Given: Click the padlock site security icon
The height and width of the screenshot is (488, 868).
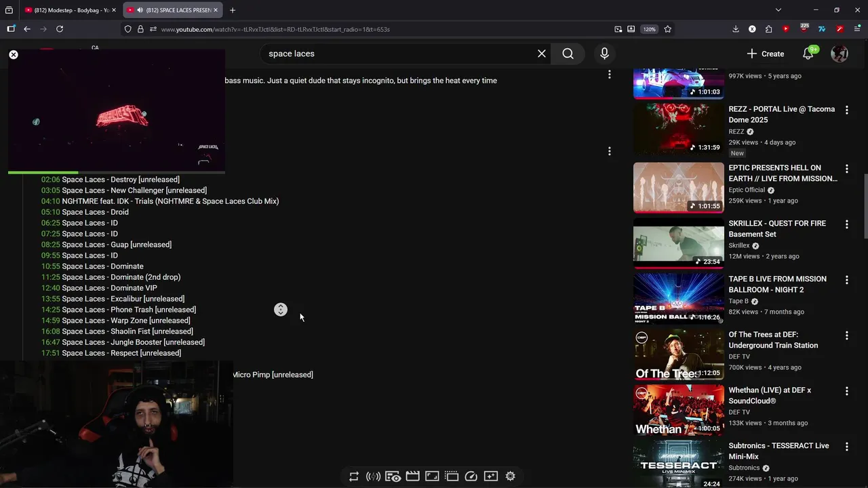Looking at the screenshot, I should pos(140,29).
